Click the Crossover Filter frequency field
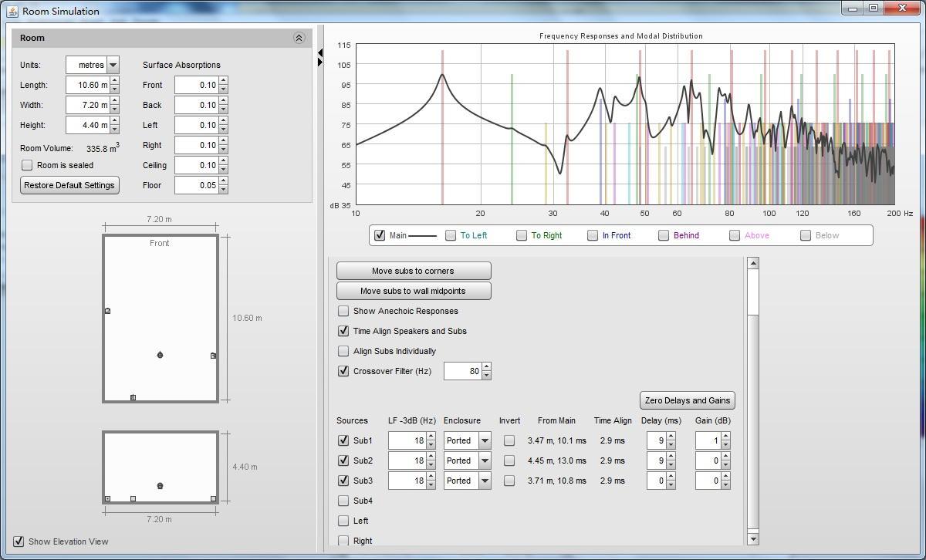Viewport: 926px width, 560px height. click(x=463, y=371)
